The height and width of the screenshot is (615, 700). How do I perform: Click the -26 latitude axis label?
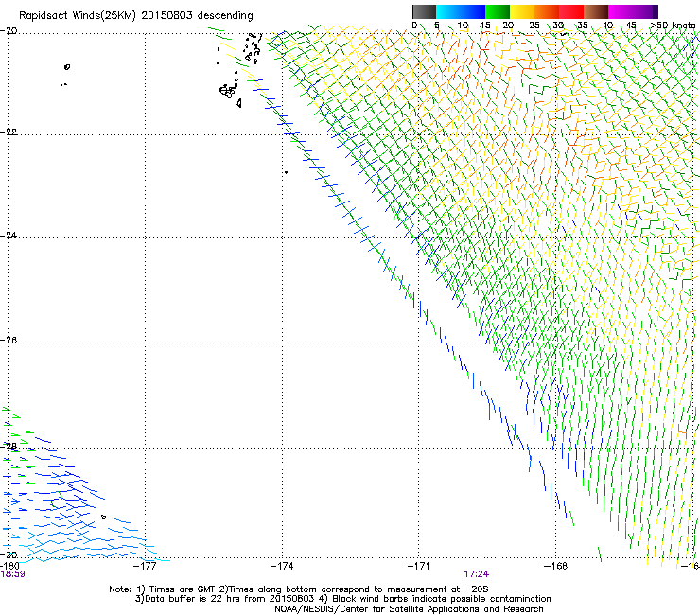click(x=9, y=341)
